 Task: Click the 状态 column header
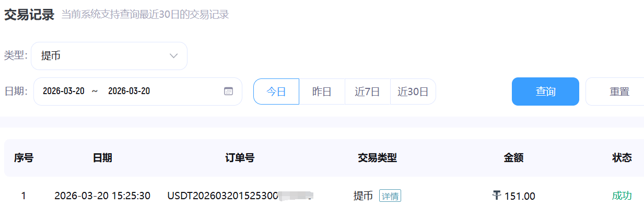point(622,157)
